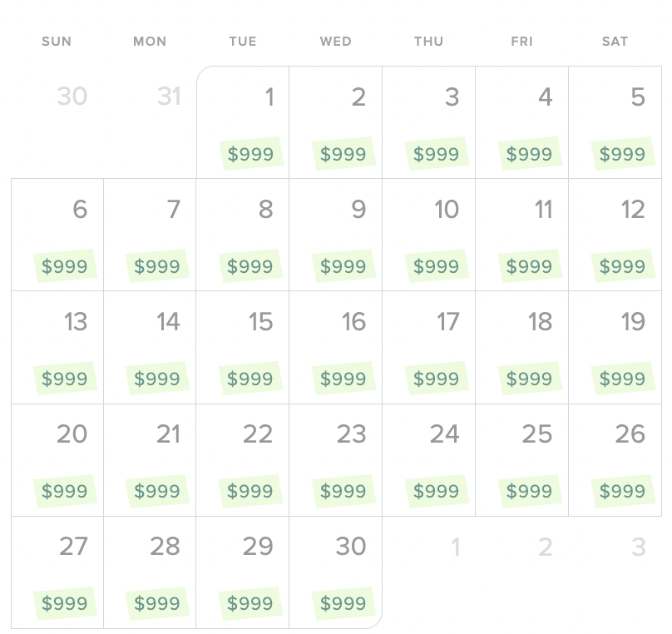
Task: Click the $999 price tag on day 23
Action: [x=343, y=491]
